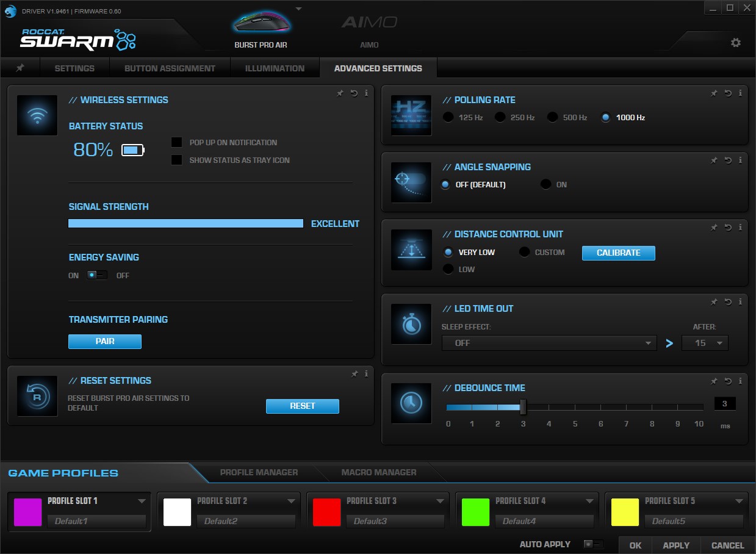
Task: Pin the Wireless Settings panel
Action: [340, 93]
